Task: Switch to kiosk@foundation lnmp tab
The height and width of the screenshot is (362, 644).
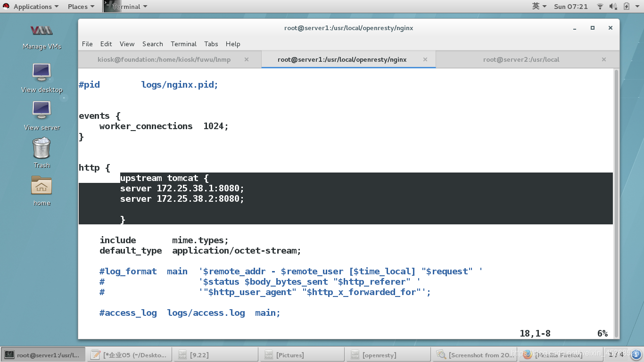Action: click(x=164, y=60)
